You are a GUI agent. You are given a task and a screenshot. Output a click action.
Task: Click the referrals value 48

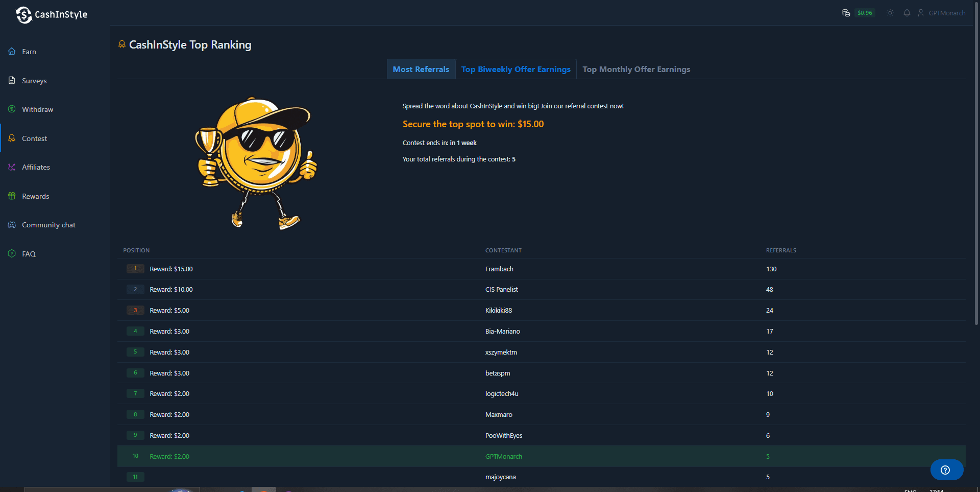[x=770, y=289]
